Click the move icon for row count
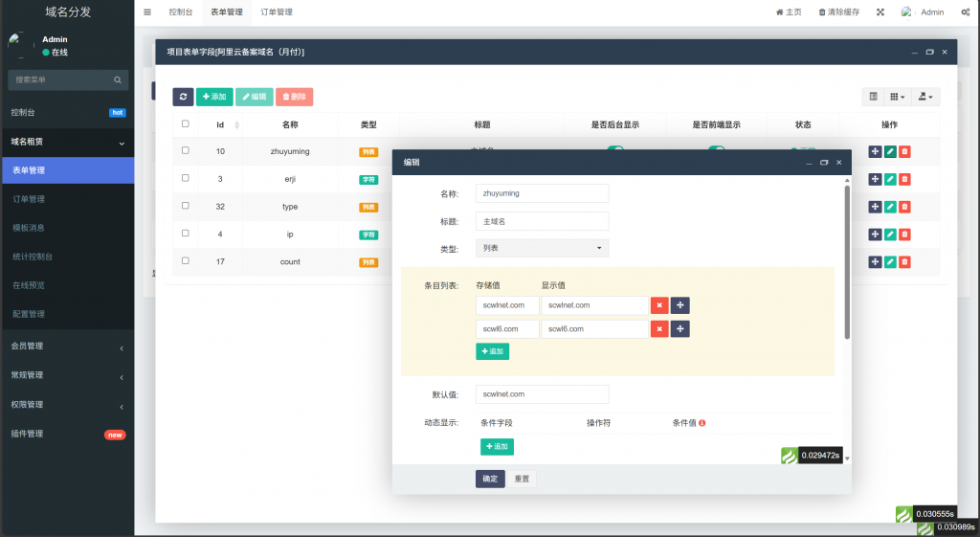This screenshot has height=537, width=980. point(875,262)
